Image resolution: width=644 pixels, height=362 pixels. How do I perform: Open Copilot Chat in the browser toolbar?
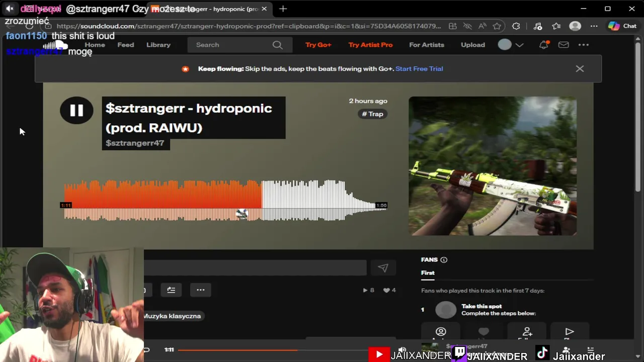(x=622, y=26)
